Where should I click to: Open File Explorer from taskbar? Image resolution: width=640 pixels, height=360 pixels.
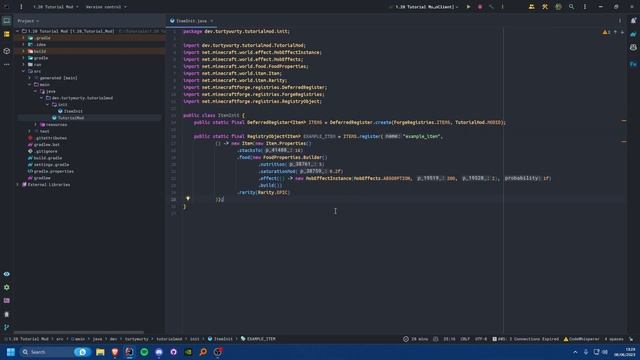pos(100,352)
